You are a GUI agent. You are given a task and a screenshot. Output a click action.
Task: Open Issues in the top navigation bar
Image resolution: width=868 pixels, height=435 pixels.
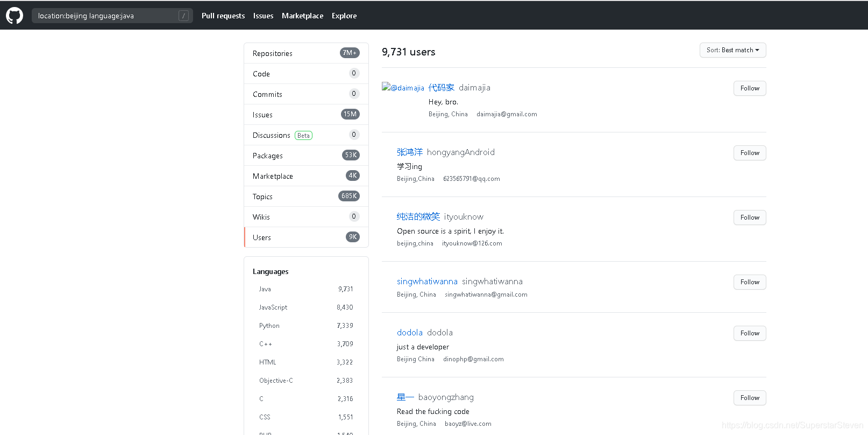tap(264, 16)
